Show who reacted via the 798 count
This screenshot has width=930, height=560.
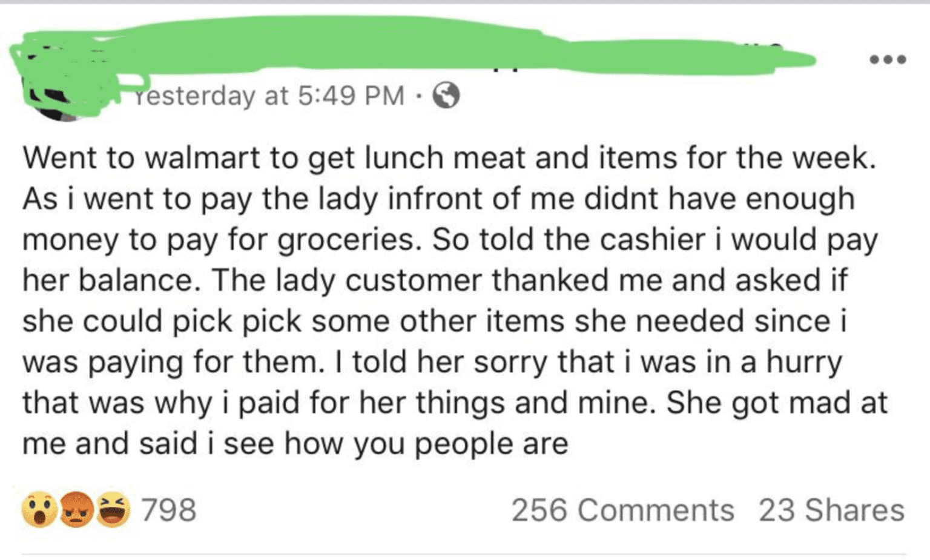coord(169,510)
